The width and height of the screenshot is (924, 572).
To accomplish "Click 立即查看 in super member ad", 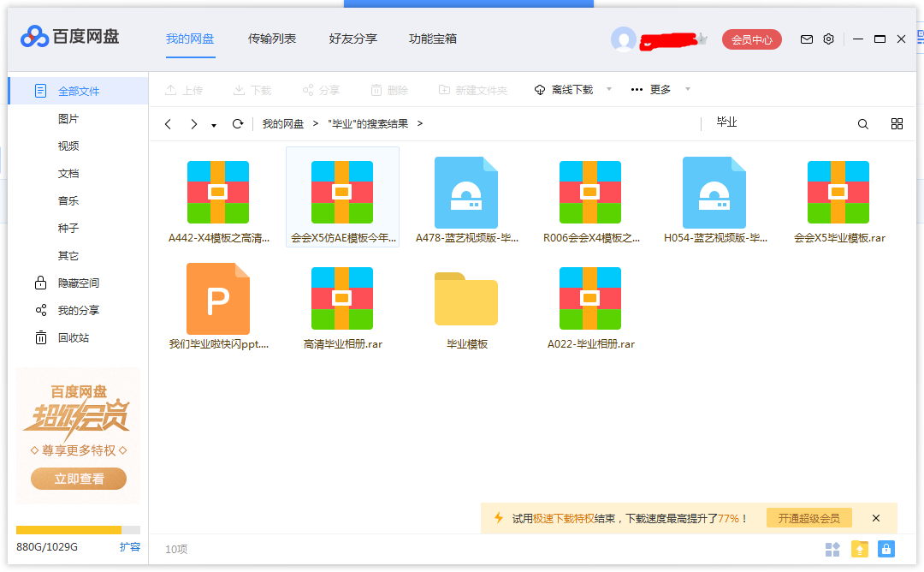I will (x=79, y=479).
